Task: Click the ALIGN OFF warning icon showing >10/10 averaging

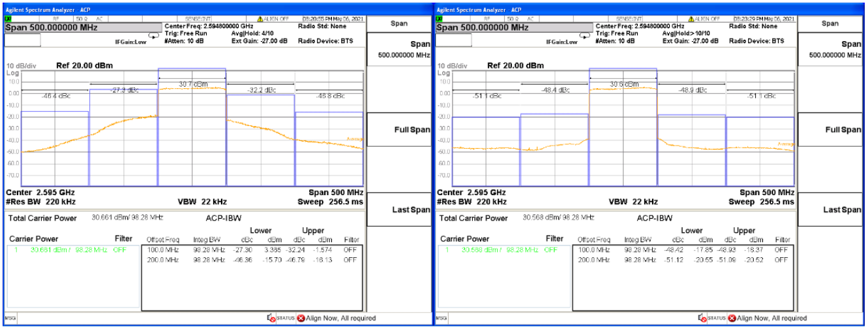Action: [693, 19]
